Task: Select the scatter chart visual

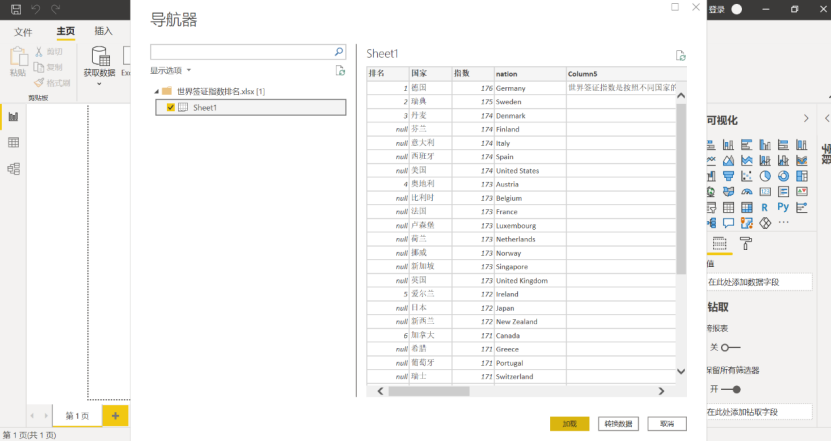Action: pos(747,176)
